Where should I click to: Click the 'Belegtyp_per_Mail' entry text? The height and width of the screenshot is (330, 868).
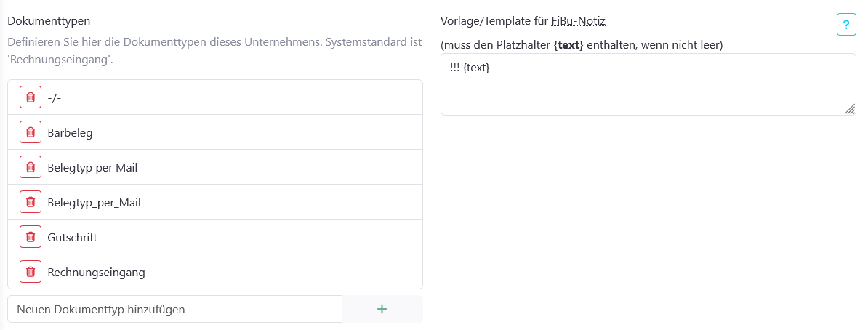(x=94, y=202)
